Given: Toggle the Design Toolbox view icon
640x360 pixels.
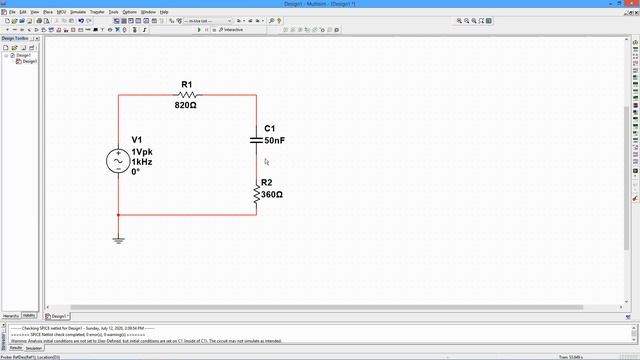Looking at the screenshot, I should point(117,21).
